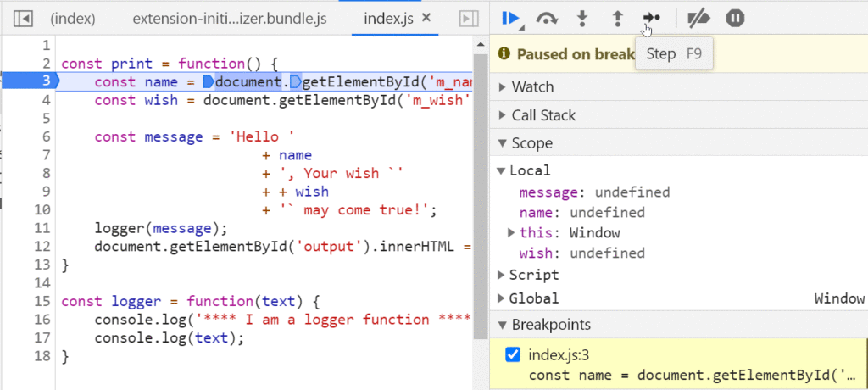Screen dimensions: 868x390
Task: Step out of current function
Action: (x=617, y=19)
